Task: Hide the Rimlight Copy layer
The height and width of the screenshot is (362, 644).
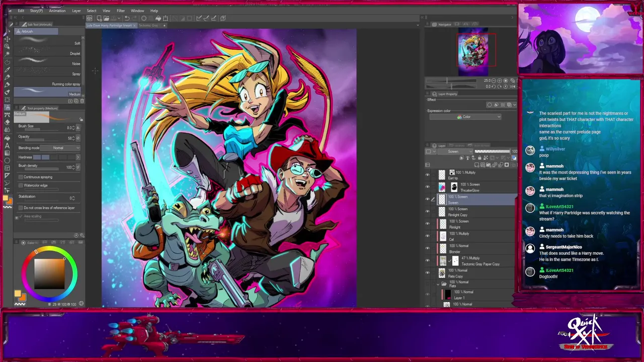Action: click(x=428, y=212)
